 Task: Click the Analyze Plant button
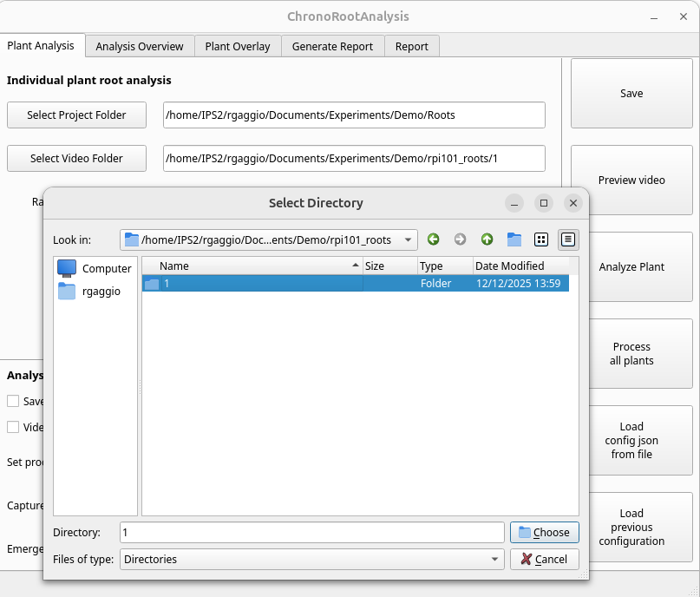click(631, 266)
